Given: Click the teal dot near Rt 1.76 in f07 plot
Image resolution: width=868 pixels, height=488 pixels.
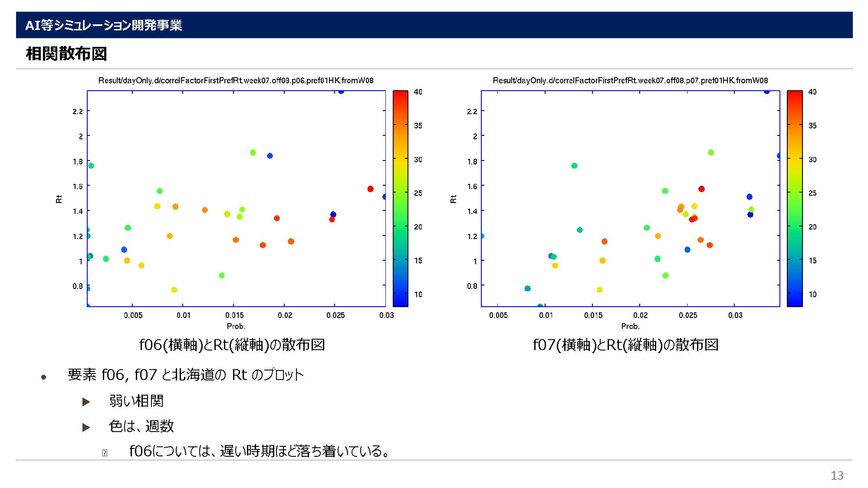Looking at the screenshot, I should coord(574,166).
